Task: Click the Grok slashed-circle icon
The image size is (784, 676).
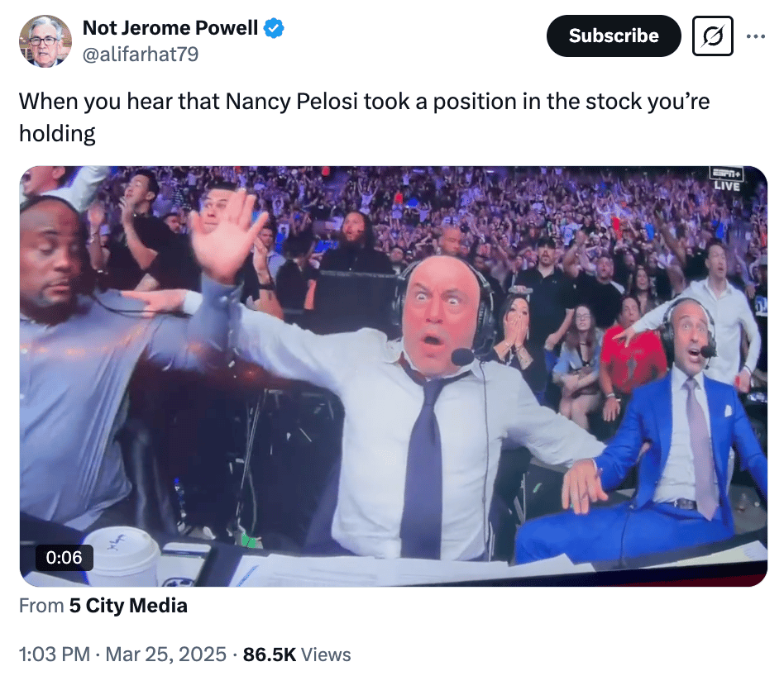Action: (713, 36)
